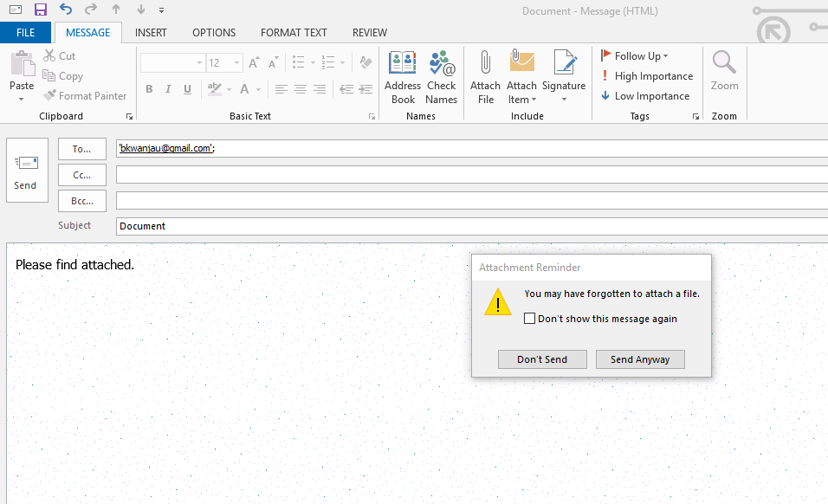Check Don't show this message again

pyautogui.click(x=530, y=318)
